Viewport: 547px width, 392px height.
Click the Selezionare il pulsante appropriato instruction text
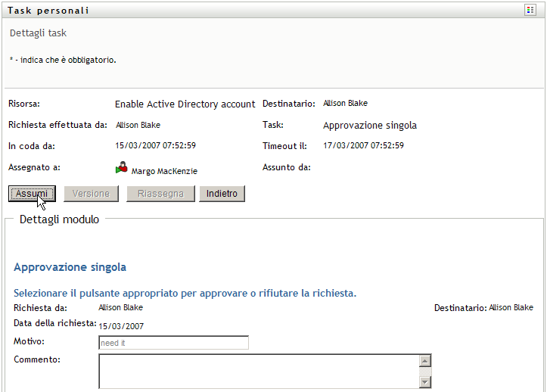pos(185,293)
